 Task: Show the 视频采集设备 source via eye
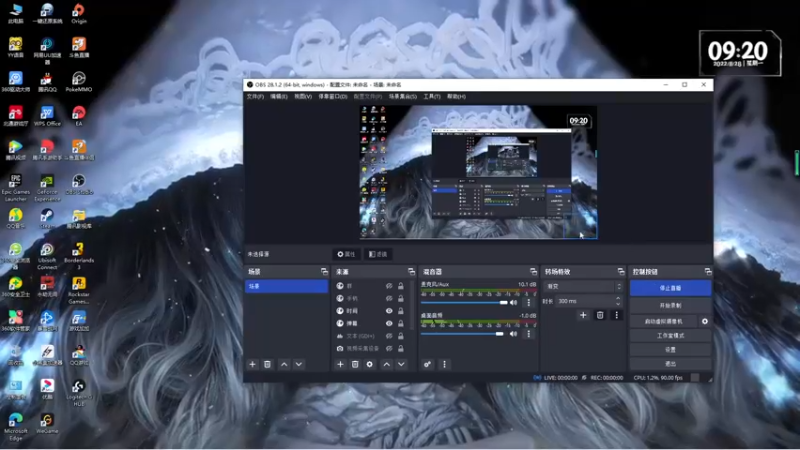[x=389, y=348]
